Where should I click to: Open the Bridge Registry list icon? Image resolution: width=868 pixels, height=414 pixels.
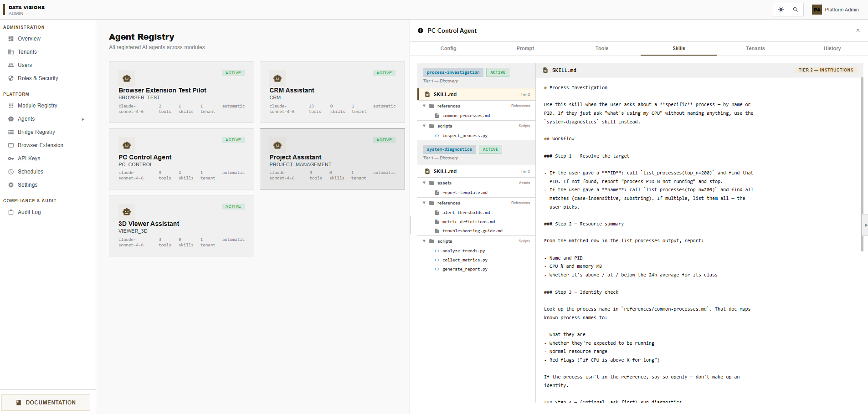(x=11, y=132)
